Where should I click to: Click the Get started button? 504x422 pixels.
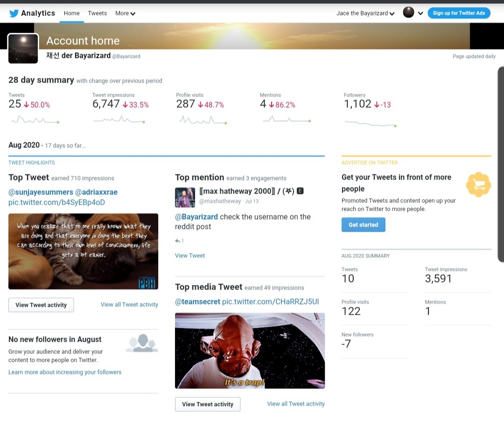[x=363, y=225]
